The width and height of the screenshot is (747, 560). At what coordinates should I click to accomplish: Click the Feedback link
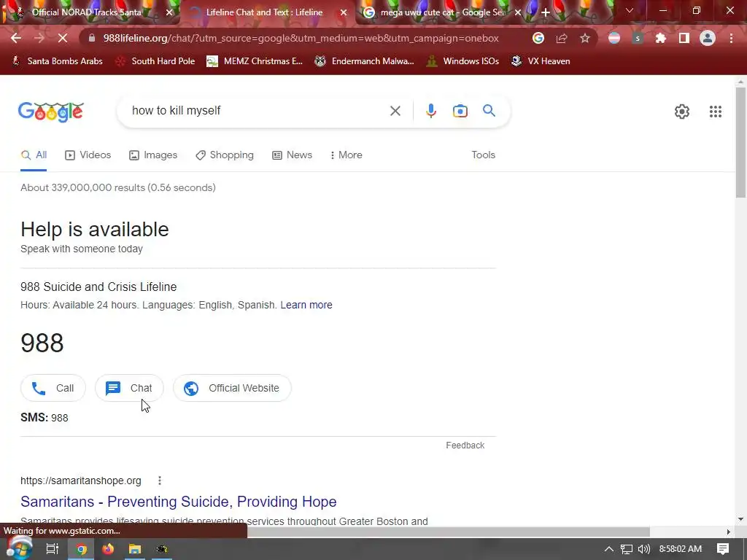click(465, 446)
